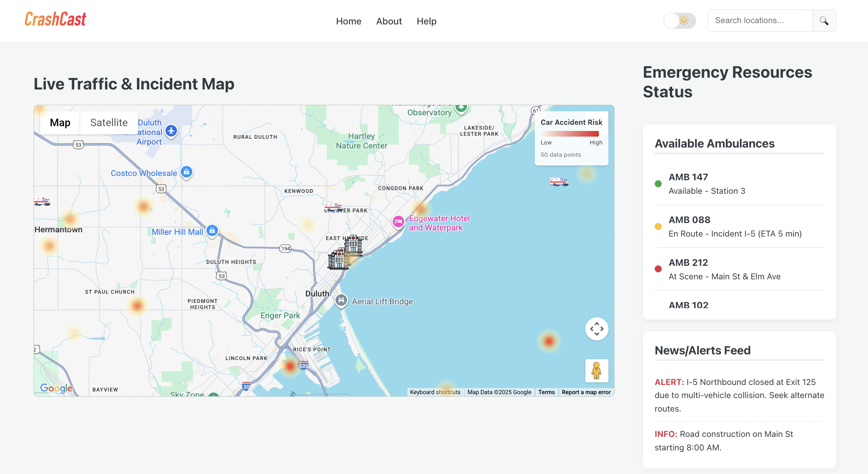Switch to Satellite map view
Image resolution: width=868 pixels, height=474 pixels.
(109, 123)
